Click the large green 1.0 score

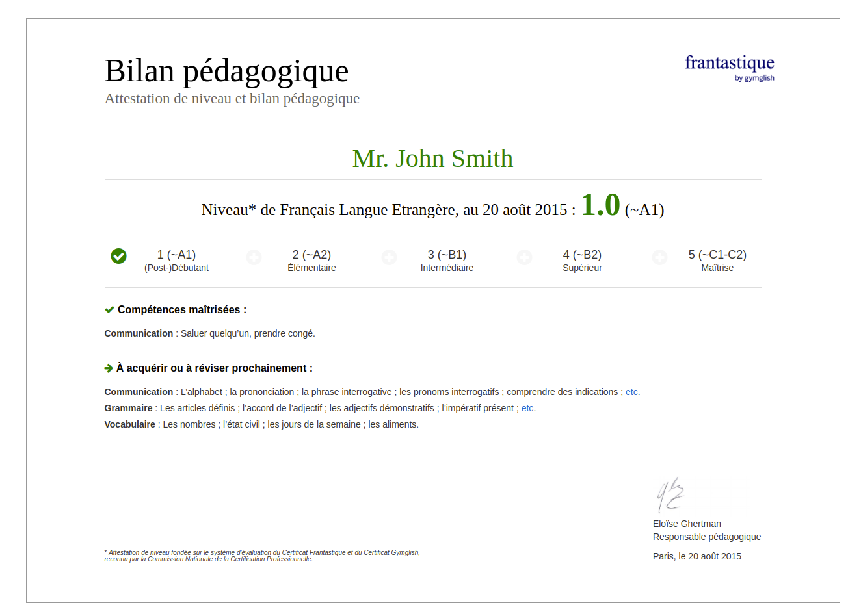tap(600, 205)
